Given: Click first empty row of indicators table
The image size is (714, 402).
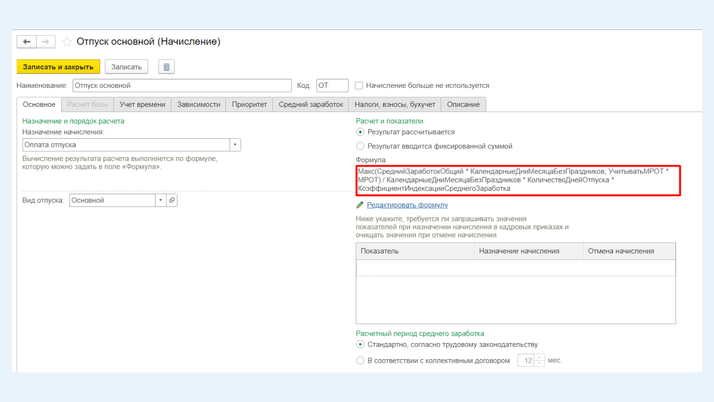Looking at the screenshot, I should pyautogui.click(x=516, y=268).
